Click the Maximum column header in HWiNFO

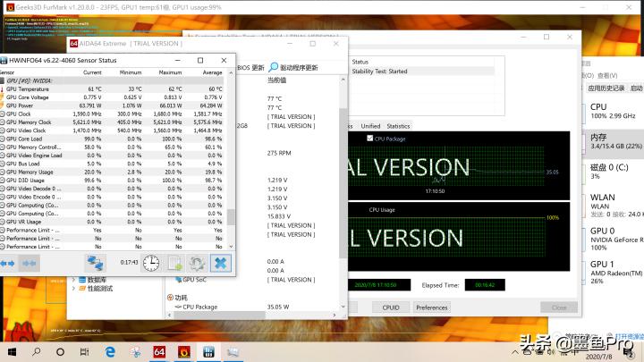pos(170,72)
